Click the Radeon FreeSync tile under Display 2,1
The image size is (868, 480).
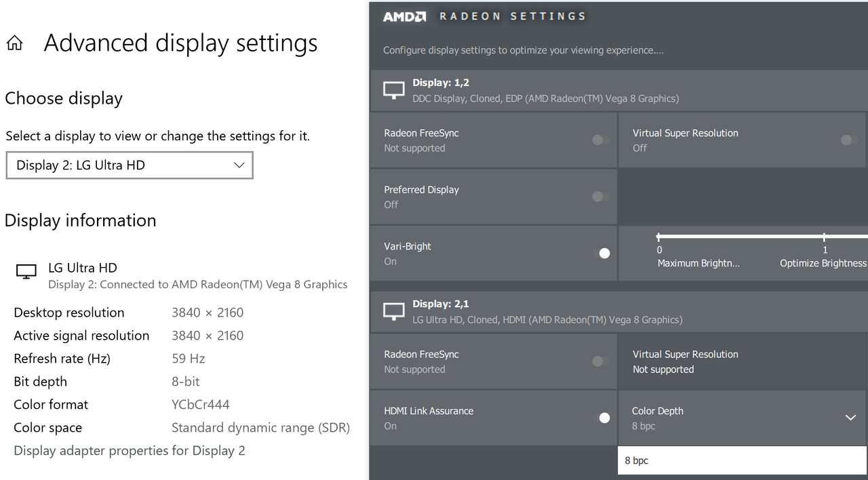[494, 361]
